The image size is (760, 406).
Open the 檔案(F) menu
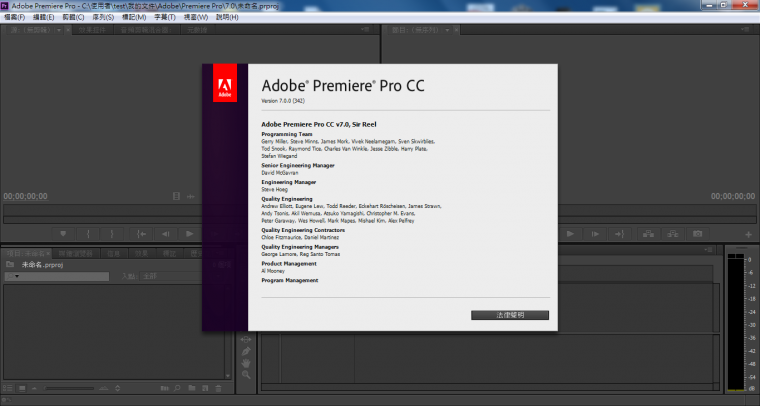tap(15, 17)
